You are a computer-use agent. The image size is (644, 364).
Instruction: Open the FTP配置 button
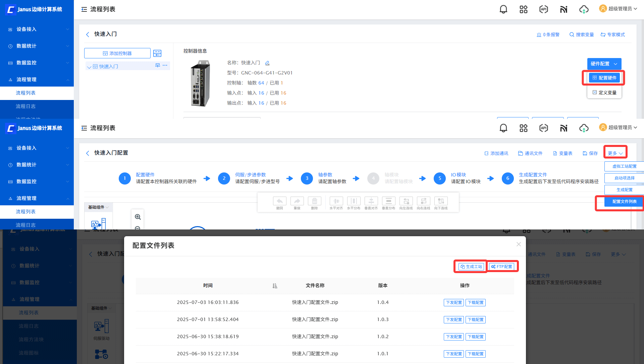coord(501,267)
